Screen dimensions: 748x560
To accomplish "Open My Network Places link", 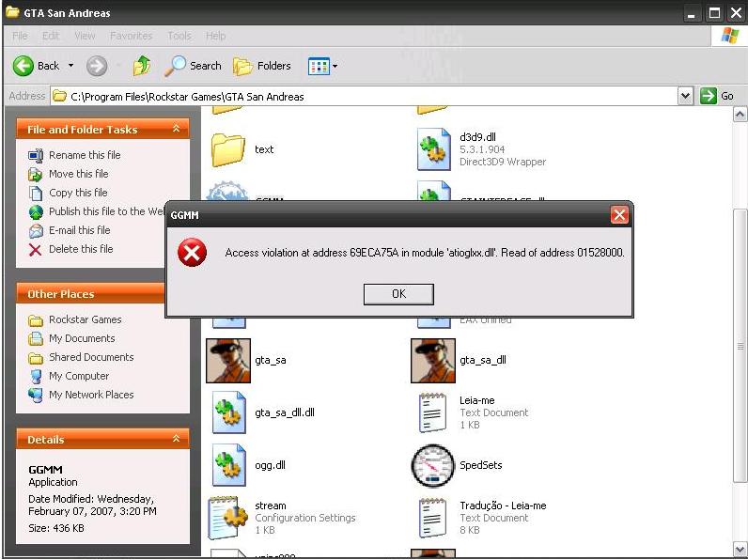I will tap(91, 395).
